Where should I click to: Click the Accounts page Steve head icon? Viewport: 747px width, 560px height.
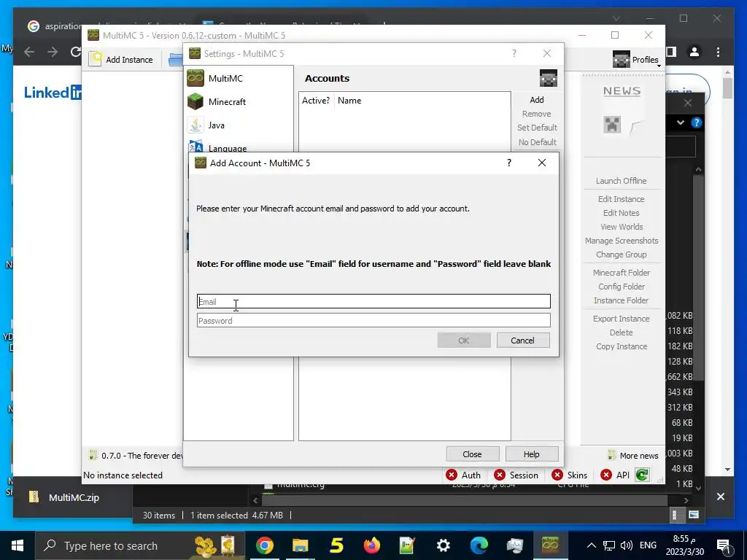pyautogui.click(x=549, y=78)
